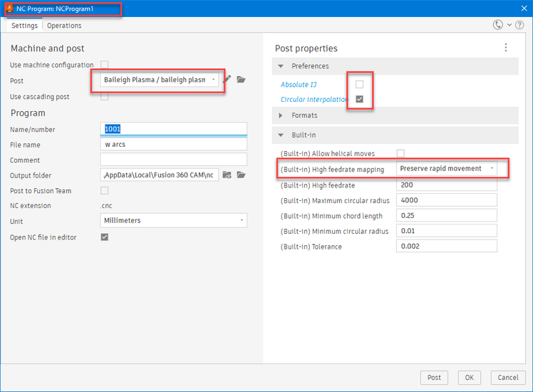
Task: Switch to the Operations tab
Action: 64,26
